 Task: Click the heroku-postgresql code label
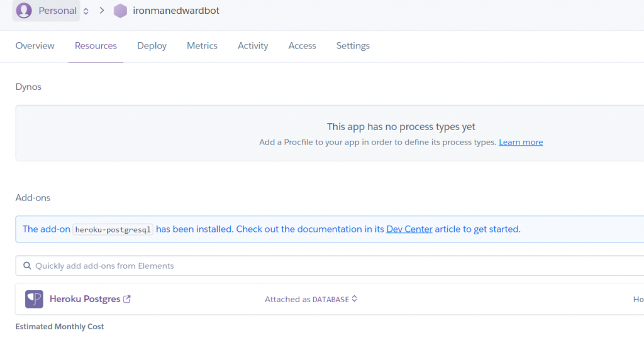[x=113, y=229]
